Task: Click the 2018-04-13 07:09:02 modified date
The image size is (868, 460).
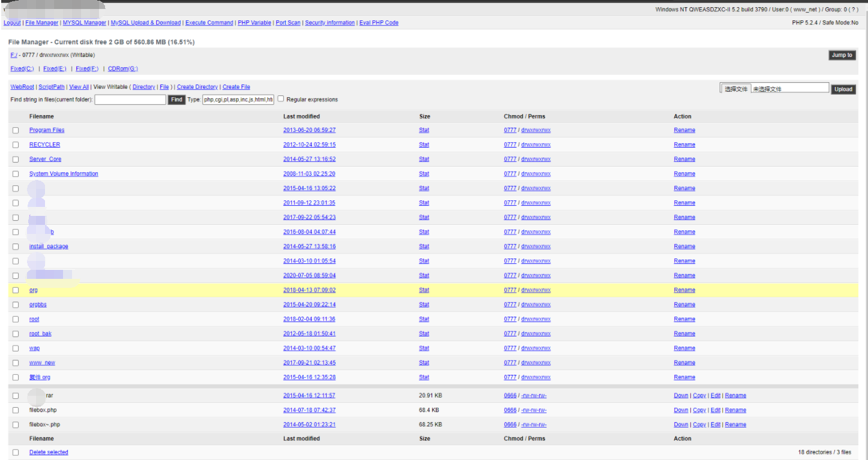Action: coord(309,290)
